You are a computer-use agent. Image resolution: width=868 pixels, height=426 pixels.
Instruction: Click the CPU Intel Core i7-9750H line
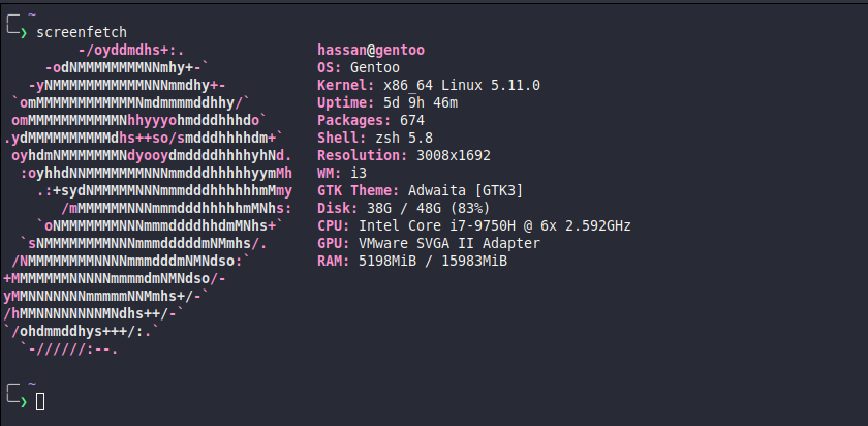click(474, 226)
